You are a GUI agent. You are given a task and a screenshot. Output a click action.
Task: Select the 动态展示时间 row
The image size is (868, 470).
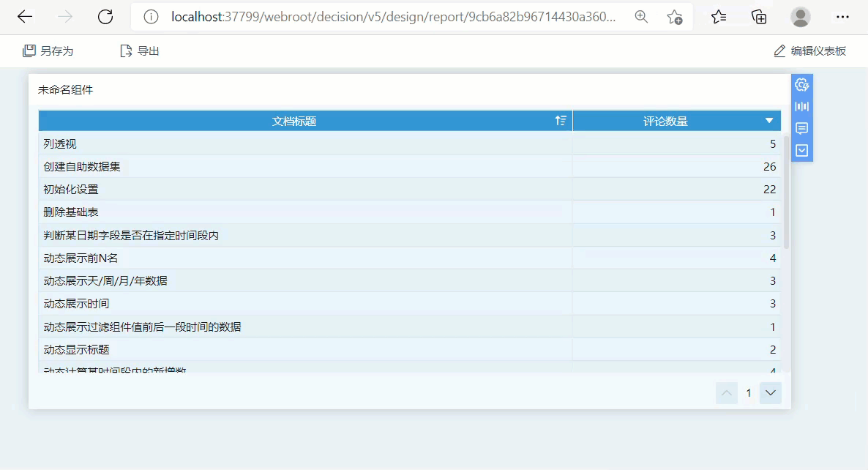pos(410,303)
